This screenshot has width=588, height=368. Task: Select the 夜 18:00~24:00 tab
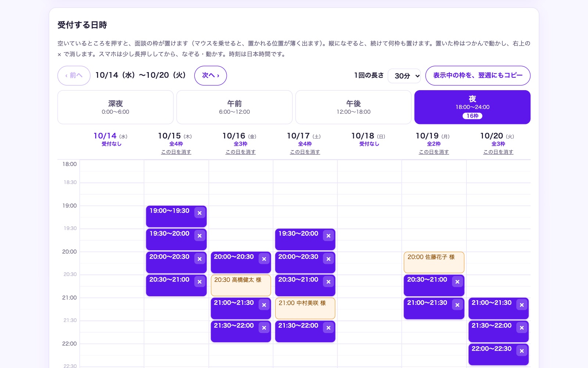tap(472, 107)
